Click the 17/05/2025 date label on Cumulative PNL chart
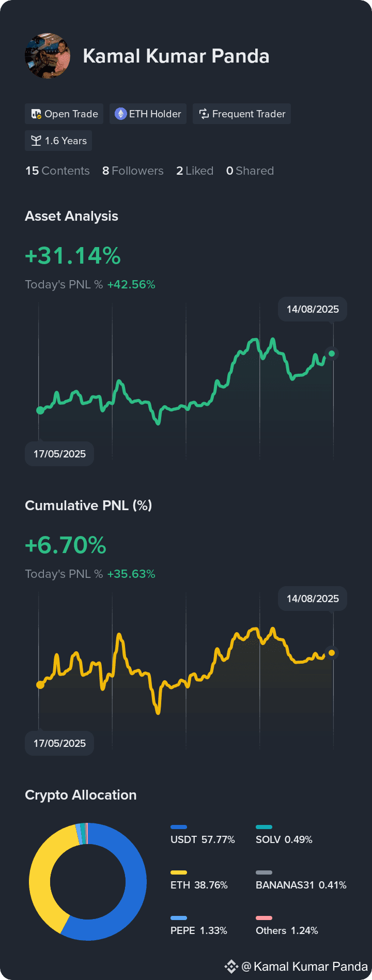The height and width of the screenshot is (980, 372). 59,743
